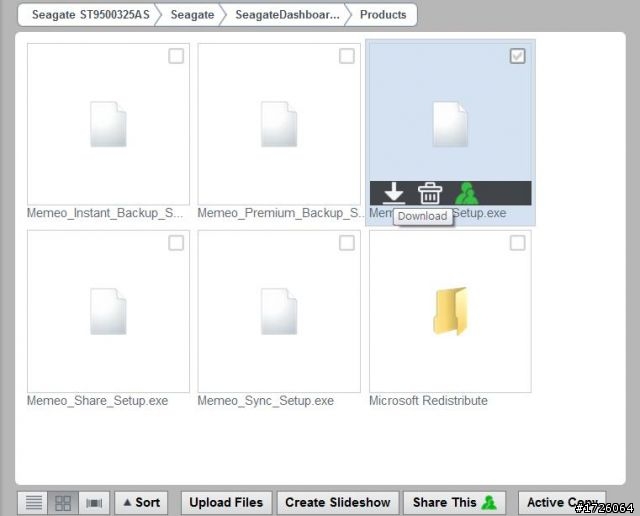640x516 pixels.
Task: Check the Microsoft Redistribute folder checkbox
Action: click(x=518, y=243)
